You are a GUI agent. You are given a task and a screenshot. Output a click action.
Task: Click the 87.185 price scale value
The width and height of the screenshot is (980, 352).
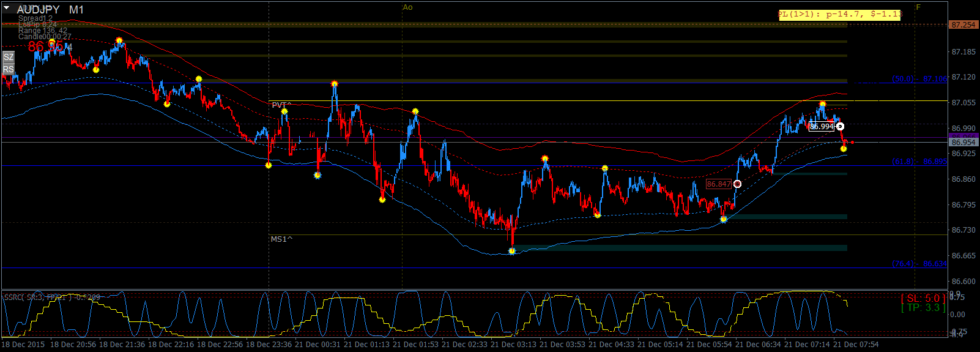pyautogui.click(x=963, y=52)
